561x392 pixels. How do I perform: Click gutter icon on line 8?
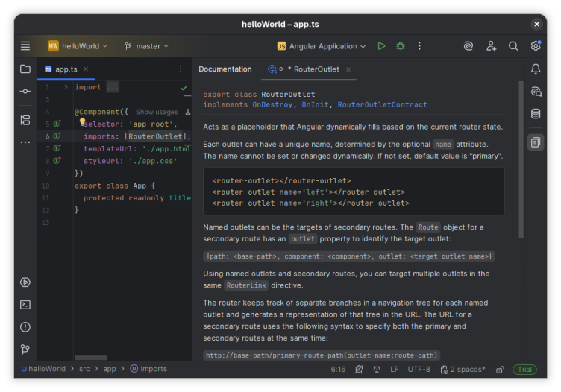click(57, 161)
